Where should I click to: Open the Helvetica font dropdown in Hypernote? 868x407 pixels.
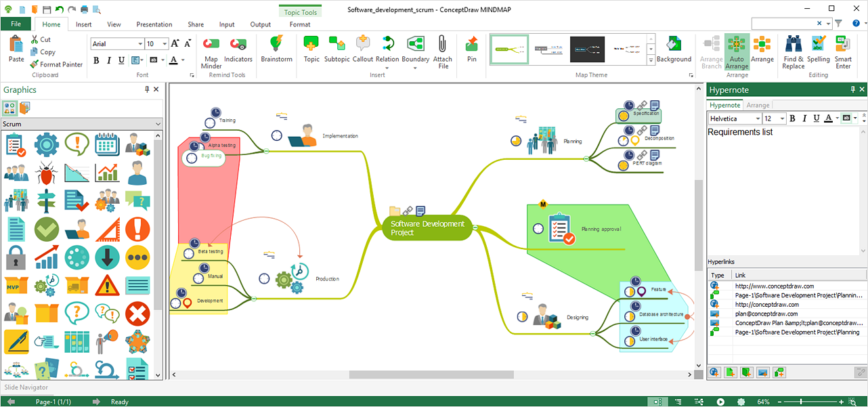tap(757, 119)
